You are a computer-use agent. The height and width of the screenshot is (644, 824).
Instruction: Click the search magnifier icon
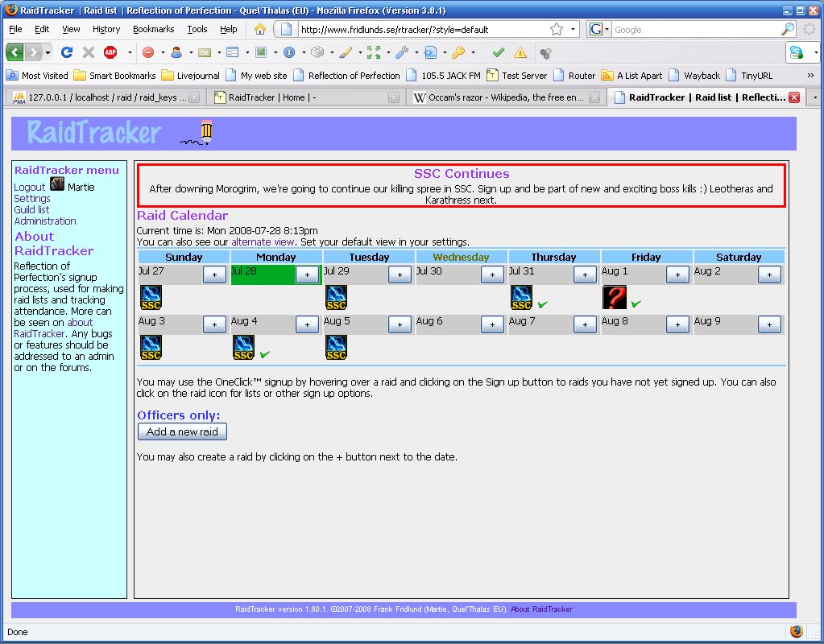pos(787,29)
